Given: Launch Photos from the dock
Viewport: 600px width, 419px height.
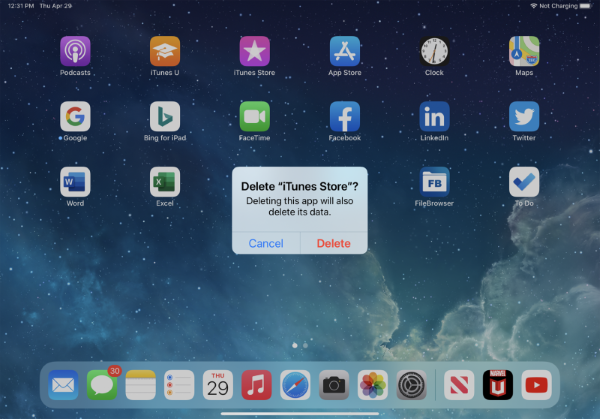Looking at the screenshot, I should coord(372,385).
